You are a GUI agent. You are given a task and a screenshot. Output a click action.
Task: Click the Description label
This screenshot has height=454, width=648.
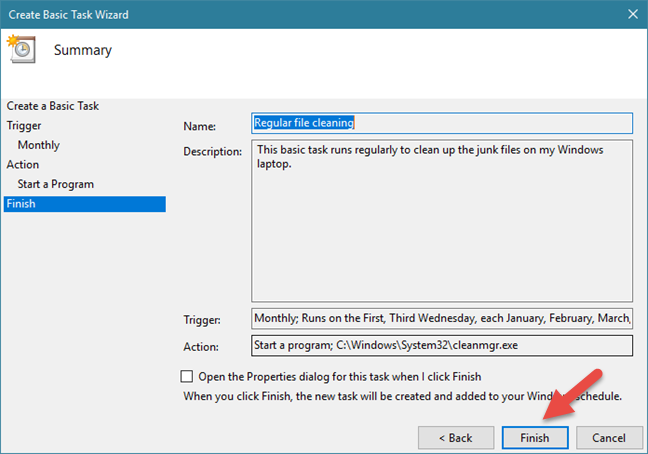[211, 151]
